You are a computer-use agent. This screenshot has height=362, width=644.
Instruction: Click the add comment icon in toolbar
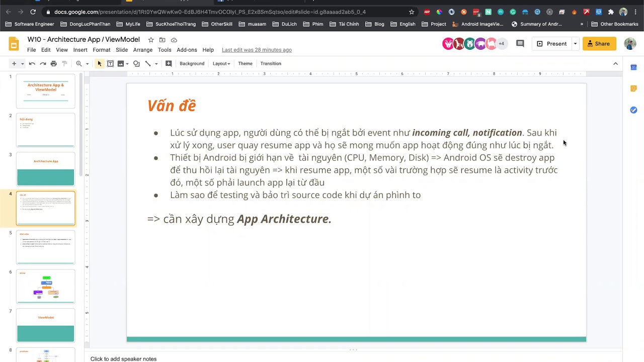point(169,63)
